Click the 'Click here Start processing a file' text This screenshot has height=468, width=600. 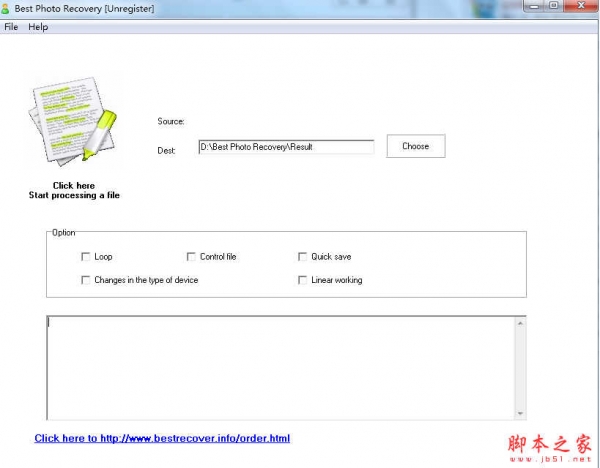[x=74, y=190]
